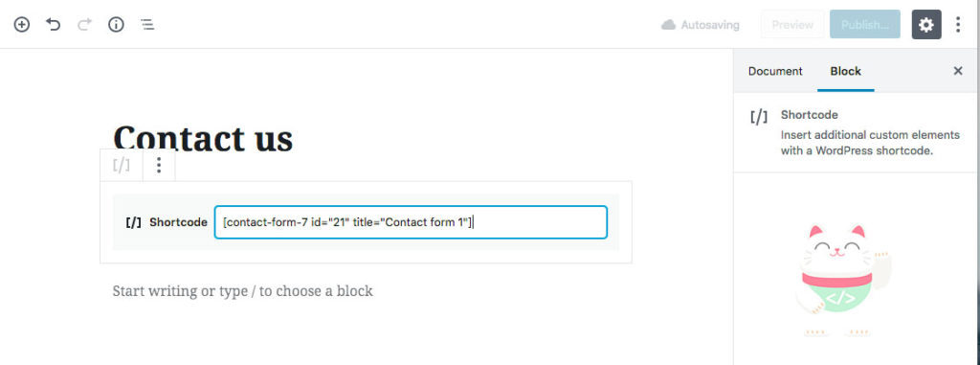Open the top-right more tools menu

[x=958, y=24]
